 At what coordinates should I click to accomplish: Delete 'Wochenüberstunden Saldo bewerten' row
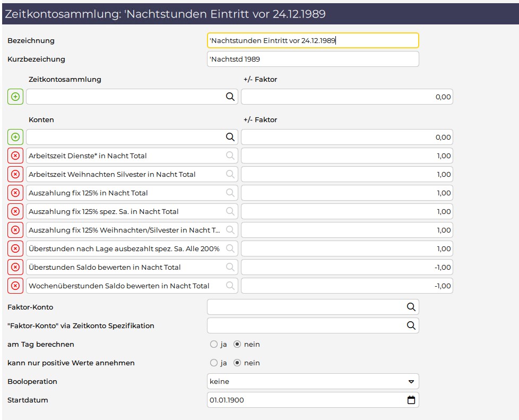15,286
